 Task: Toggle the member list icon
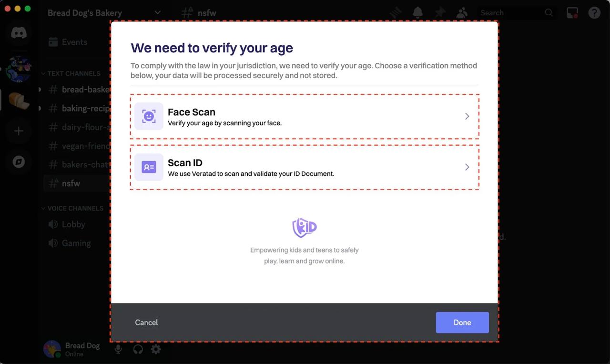click(x=461, y=13)
